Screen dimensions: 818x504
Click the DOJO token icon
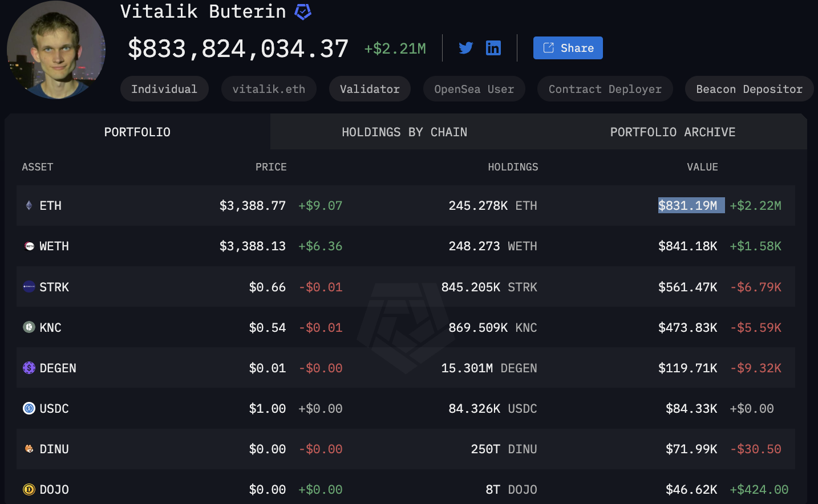tap(29, 489)
